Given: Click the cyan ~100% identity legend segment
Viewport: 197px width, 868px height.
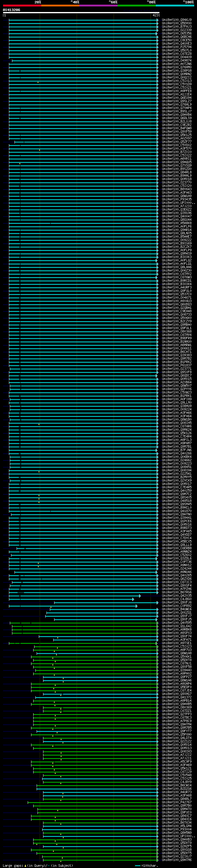Looking at the screenshot, I should click(x=175, y=6).
